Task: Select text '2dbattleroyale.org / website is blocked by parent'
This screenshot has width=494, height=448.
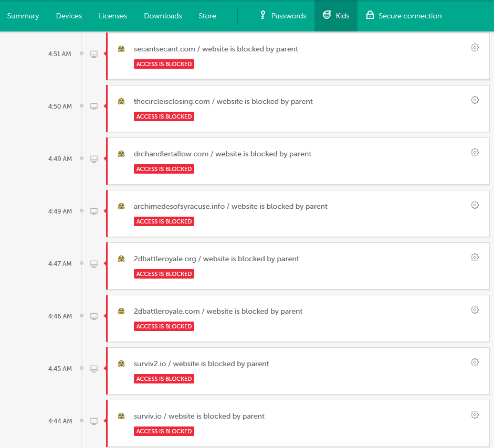Action: [x=216, y=259]
